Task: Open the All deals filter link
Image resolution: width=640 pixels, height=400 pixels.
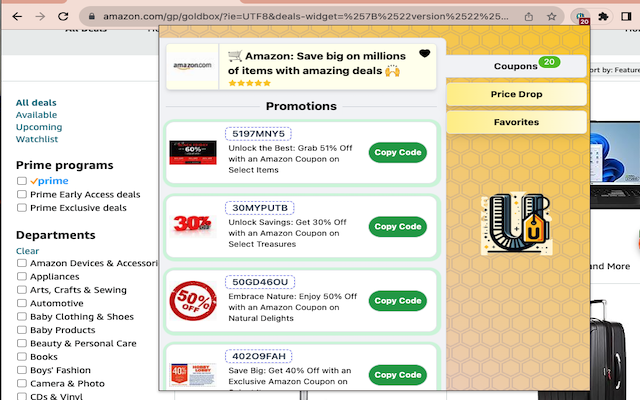Action: coord(36,103)
